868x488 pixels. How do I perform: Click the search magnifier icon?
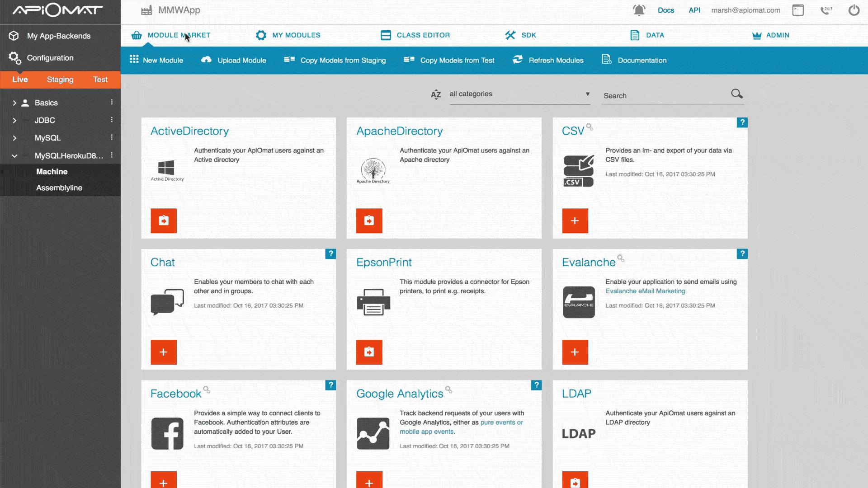[x=737, y=94]
